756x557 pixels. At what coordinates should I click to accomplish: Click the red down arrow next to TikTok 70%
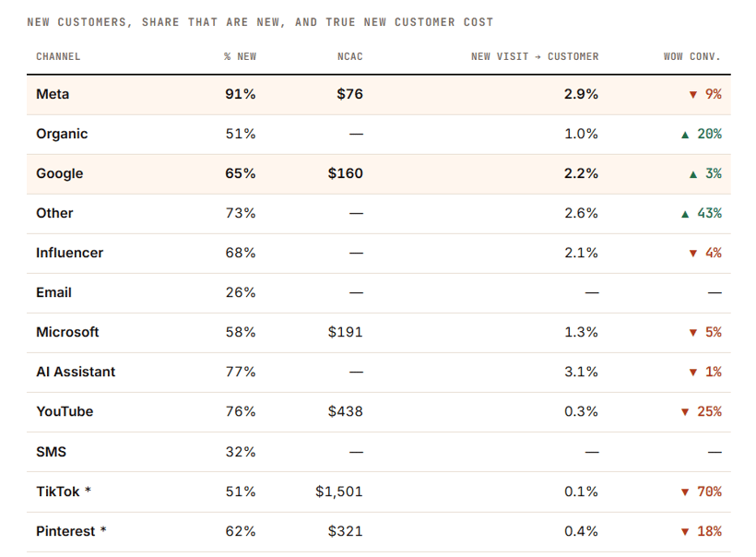685,492
